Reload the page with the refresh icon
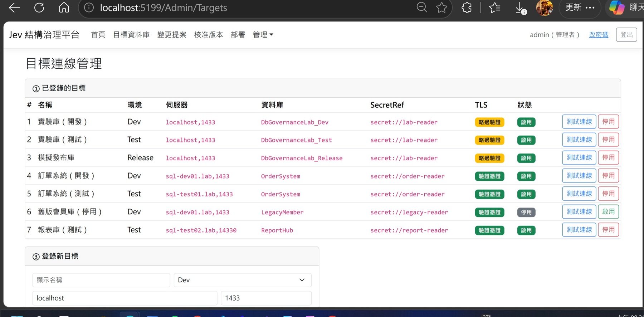Viewport: 644px width, 317px height. tap(39, 8)
